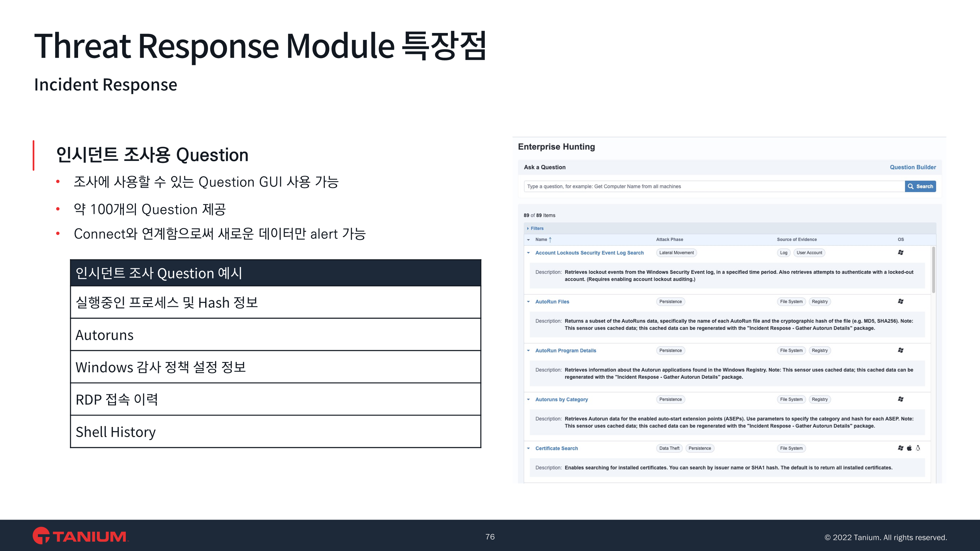Click the vertical scrollbar in the items list

tap(934, 270)
